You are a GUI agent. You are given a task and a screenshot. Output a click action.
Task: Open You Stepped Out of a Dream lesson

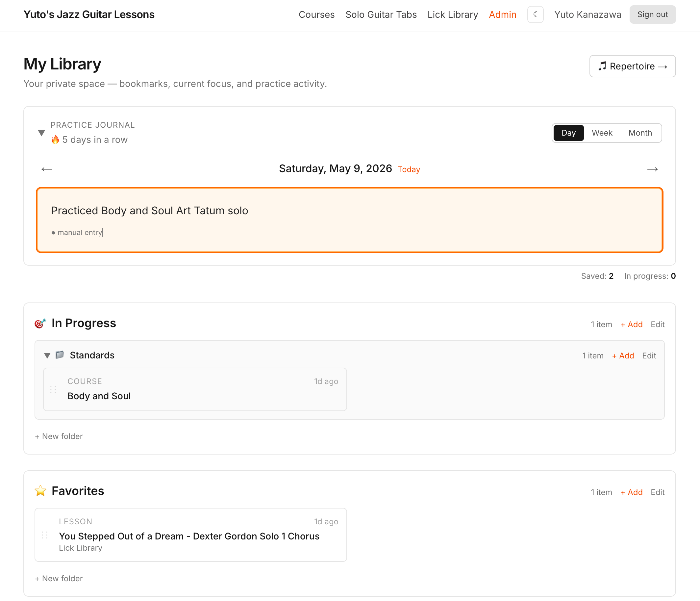[x=191, y=535]
